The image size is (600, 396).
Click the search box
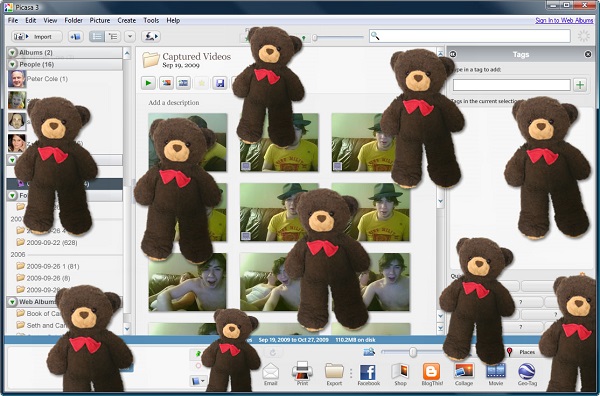(470, 36)
